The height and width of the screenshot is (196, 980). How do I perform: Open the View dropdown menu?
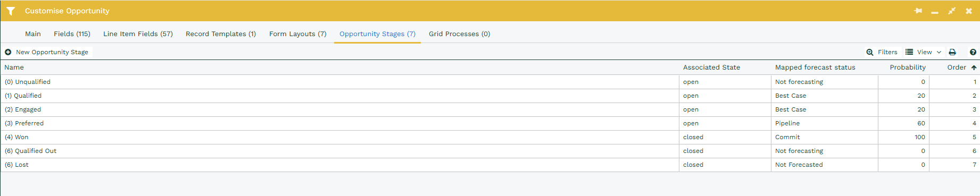point(924,52)
